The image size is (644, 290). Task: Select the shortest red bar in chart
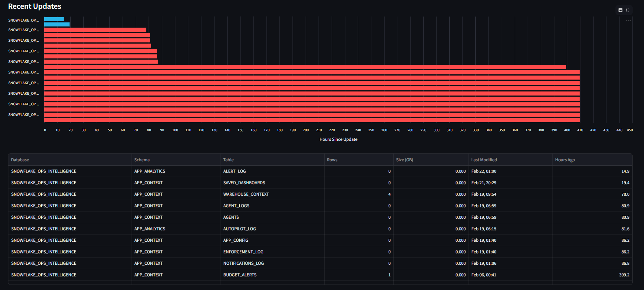(95, 30)
